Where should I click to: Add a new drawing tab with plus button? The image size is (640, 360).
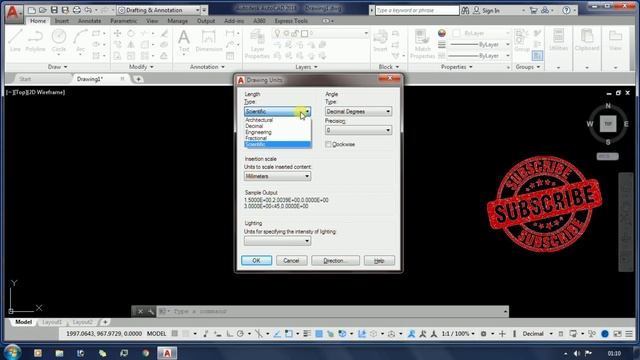pyautogui.click(x=138, y=79)
